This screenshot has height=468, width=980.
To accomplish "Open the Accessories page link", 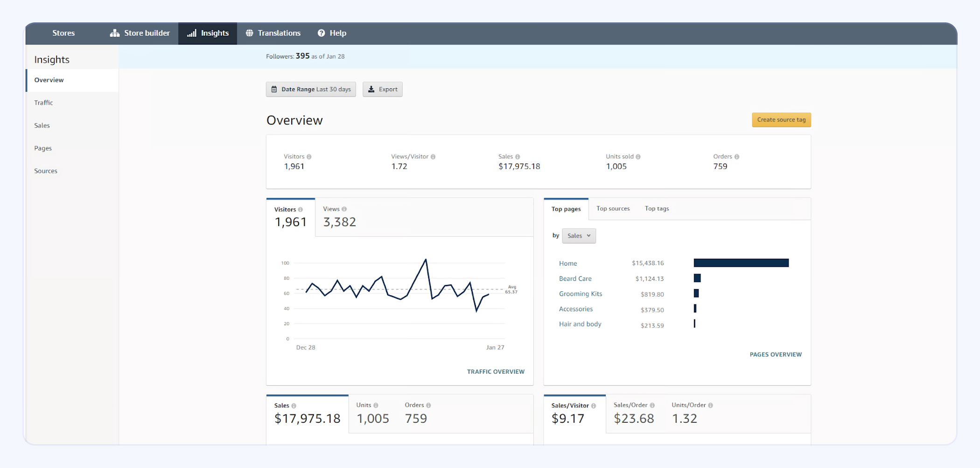I will point(576,309).
